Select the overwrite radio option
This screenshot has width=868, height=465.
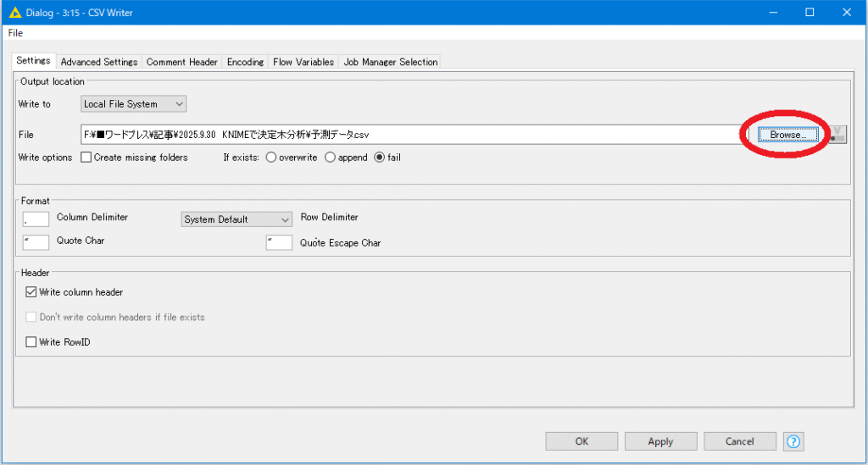click(x=271, y=158)
